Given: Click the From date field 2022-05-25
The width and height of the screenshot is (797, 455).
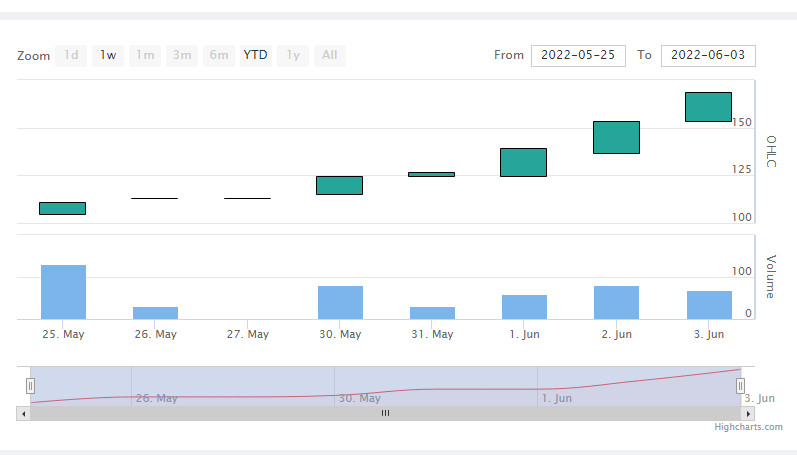Looking at the screenshot, I should (578, 55).
